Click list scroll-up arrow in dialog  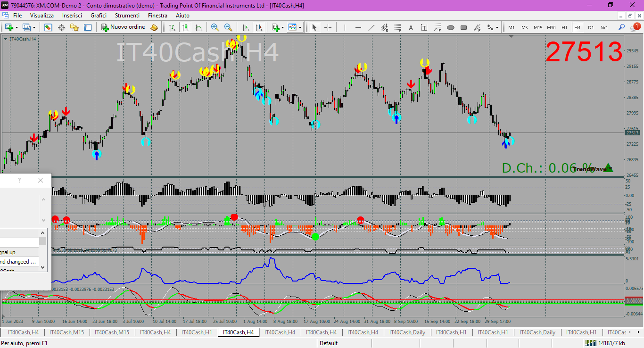43,232
